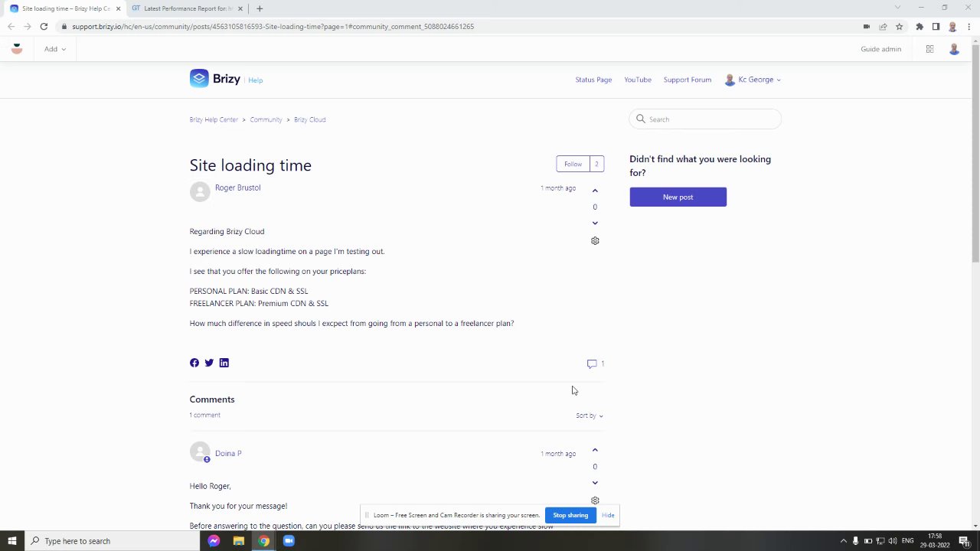The width and height of the screenshot is (980, 551).
Task: Click Guide admin link
Action: [x=880, y=49]
